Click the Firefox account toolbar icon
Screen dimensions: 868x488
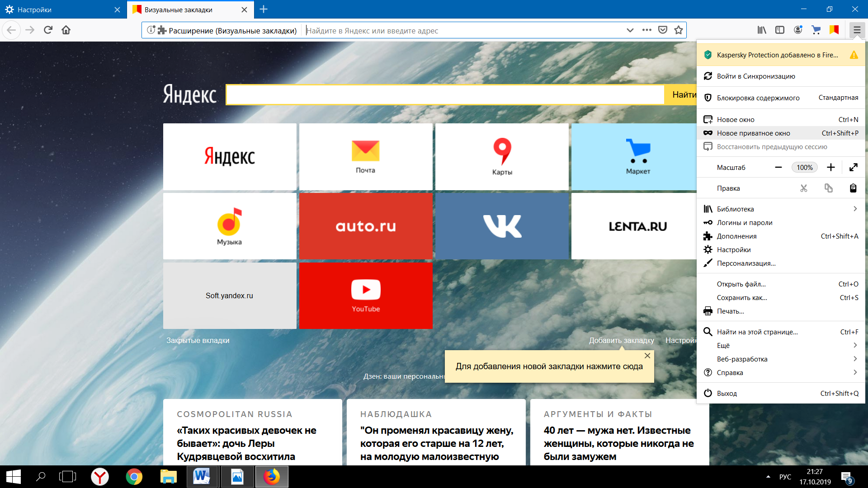tap(798, 30)
